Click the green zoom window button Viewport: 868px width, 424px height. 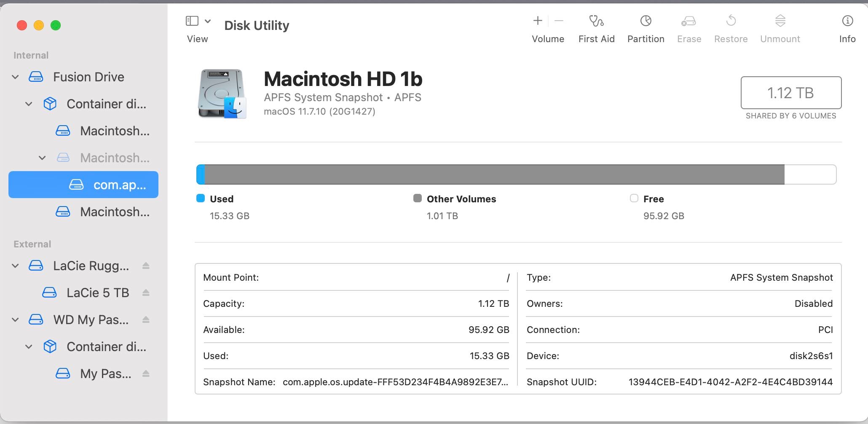(x=55, y=25)
